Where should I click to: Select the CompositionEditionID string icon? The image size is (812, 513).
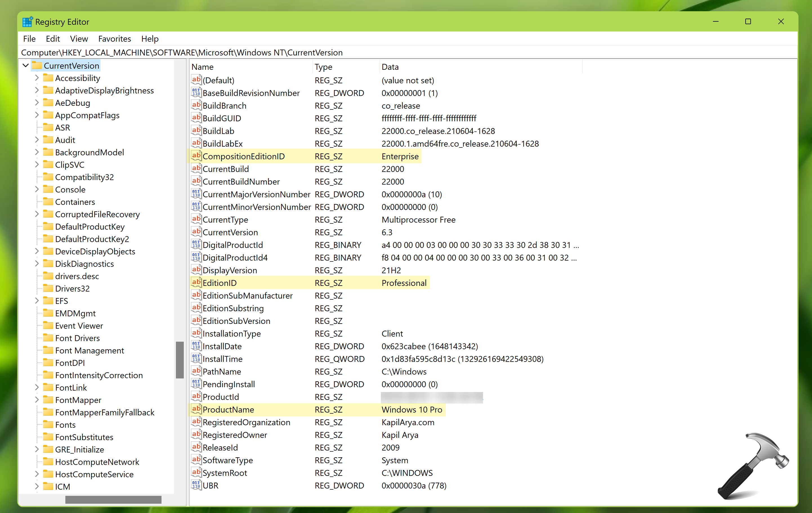(x=196, y=156)
